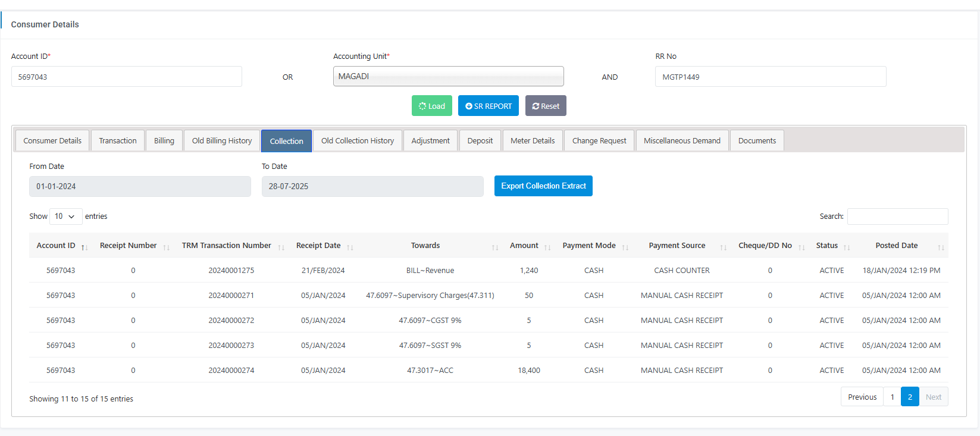Sort by Posted Date column arrows

[x=940, y=247]
